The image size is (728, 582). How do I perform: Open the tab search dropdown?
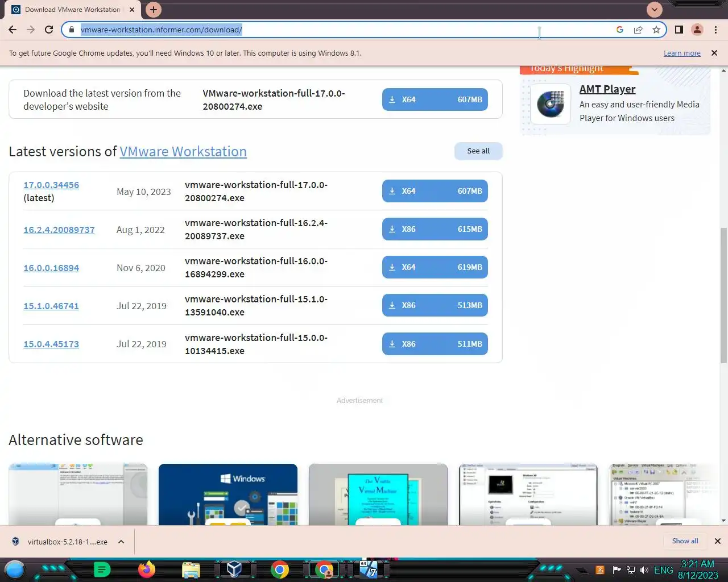[655, 9]
